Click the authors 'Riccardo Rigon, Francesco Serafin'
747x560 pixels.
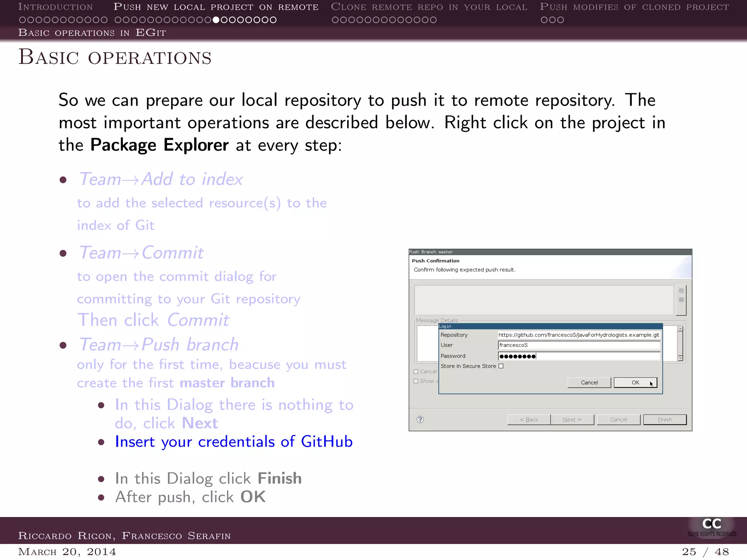point(124,536)
